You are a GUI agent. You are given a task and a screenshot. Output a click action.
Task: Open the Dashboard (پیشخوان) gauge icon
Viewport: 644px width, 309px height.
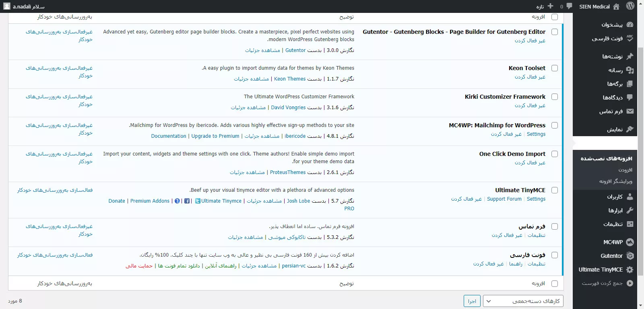[630, 25]
